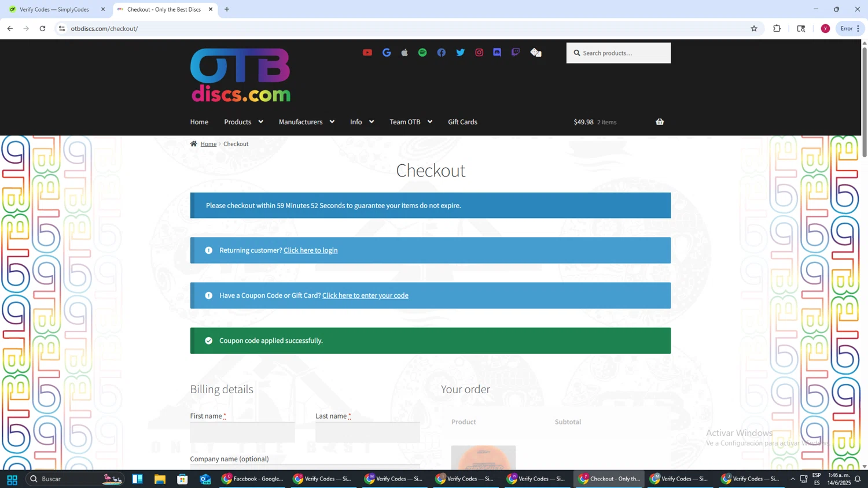Screen dimensions: 868x488
Task: Open the Apple social icon
Action: tap(404, 53)
